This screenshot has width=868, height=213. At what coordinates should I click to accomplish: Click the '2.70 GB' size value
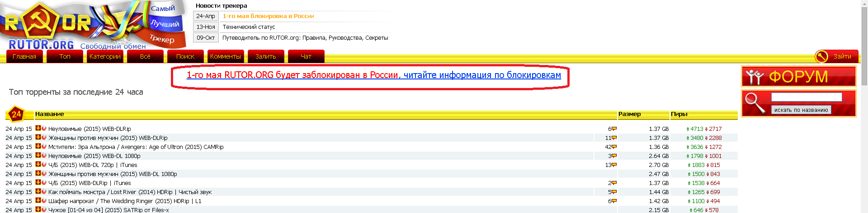tap(659, 165)
